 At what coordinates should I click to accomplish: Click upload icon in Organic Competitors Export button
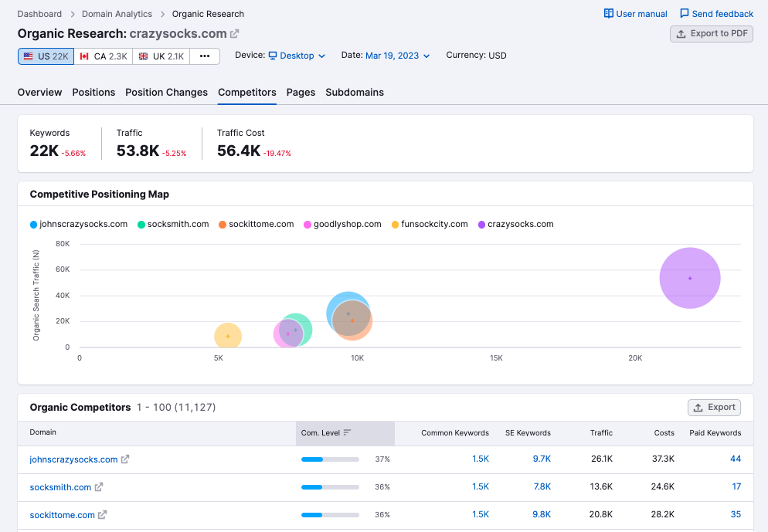(698, 408)
